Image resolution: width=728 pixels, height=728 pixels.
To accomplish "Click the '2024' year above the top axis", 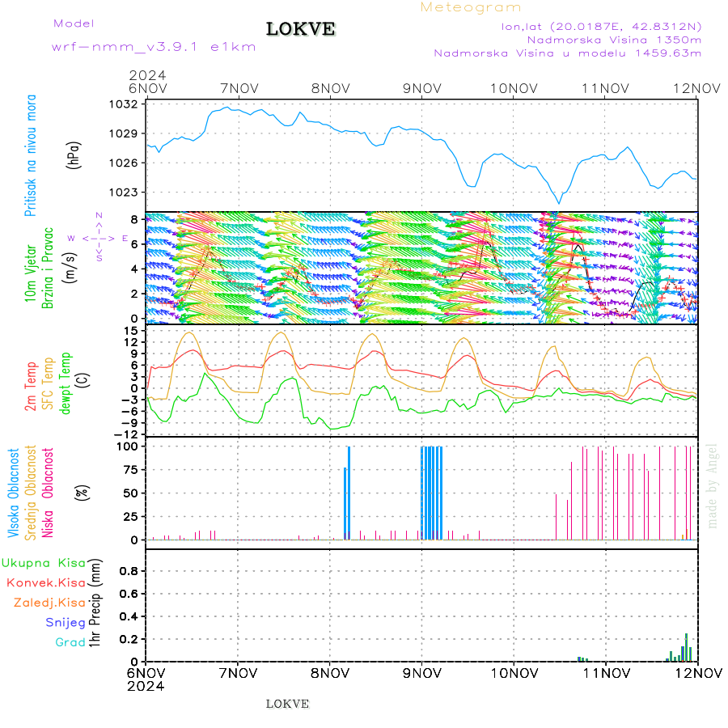I will [x=147, y=75].
